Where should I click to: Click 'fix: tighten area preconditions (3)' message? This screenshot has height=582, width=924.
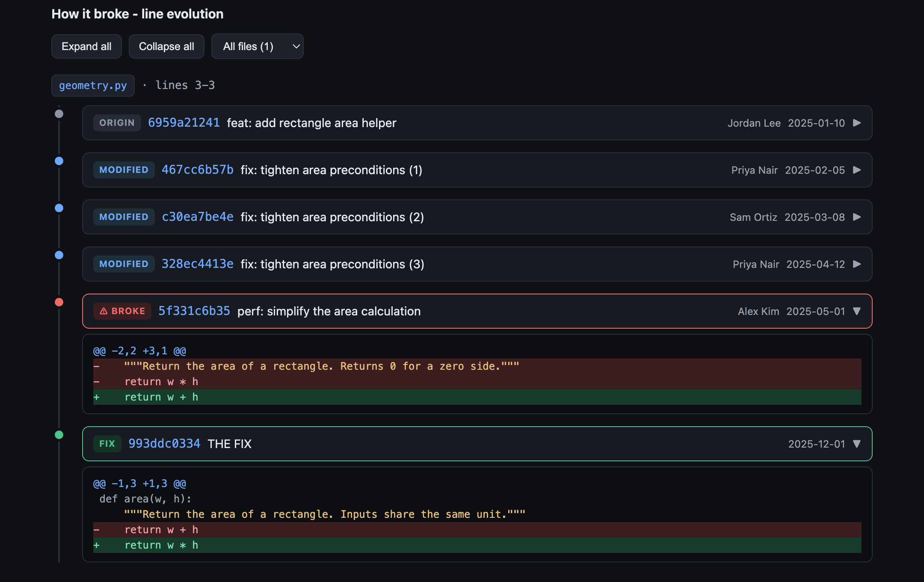pos(332,264)
